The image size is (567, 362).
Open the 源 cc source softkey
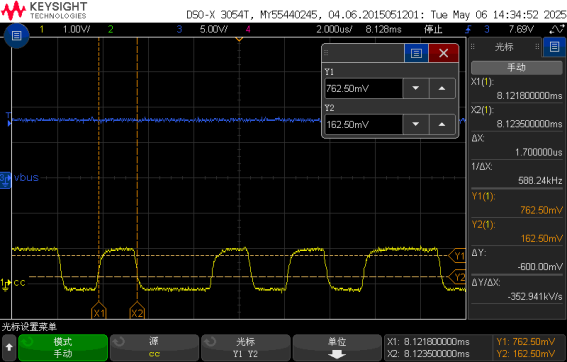click(154, 348)
